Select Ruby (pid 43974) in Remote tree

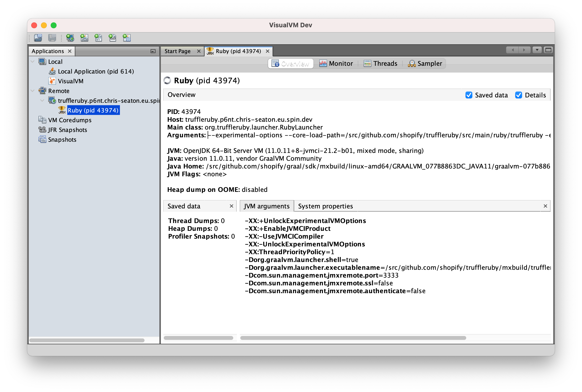[x=93, y=110]
